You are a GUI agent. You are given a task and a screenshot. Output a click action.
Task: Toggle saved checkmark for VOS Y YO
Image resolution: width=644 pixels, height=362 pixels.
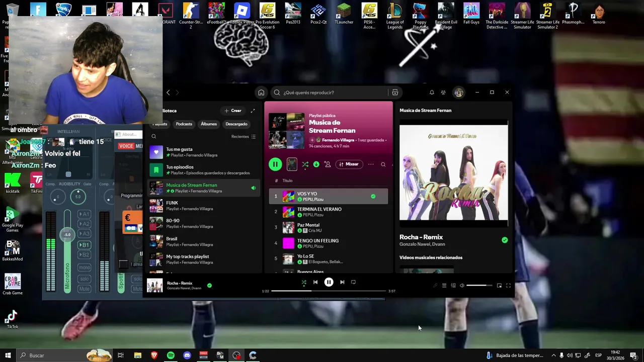pos(373,196)
